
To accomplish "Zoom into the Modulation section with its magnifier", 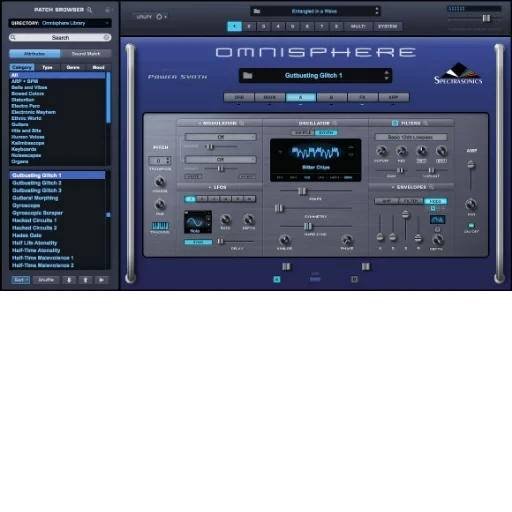I will 242,123.
